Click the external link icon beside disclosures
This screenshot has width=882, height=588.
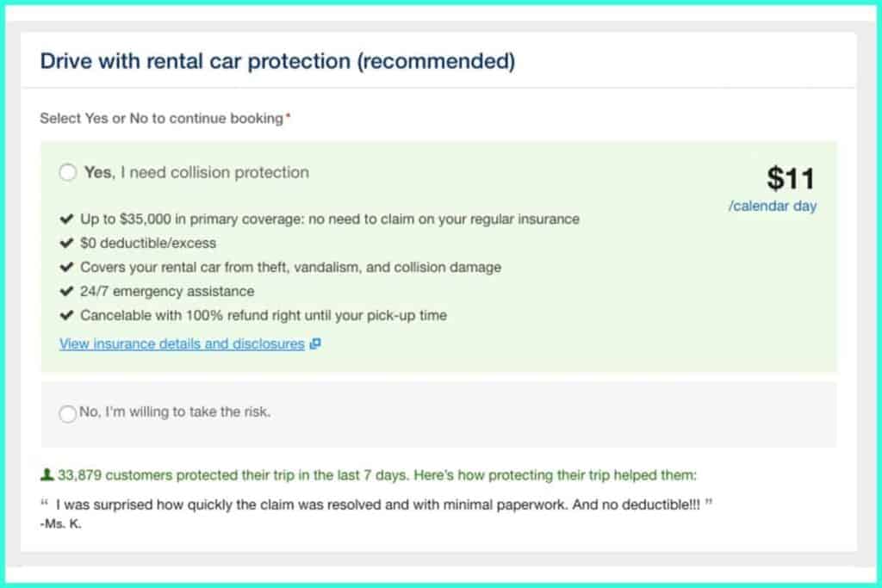tap(315, 344)
